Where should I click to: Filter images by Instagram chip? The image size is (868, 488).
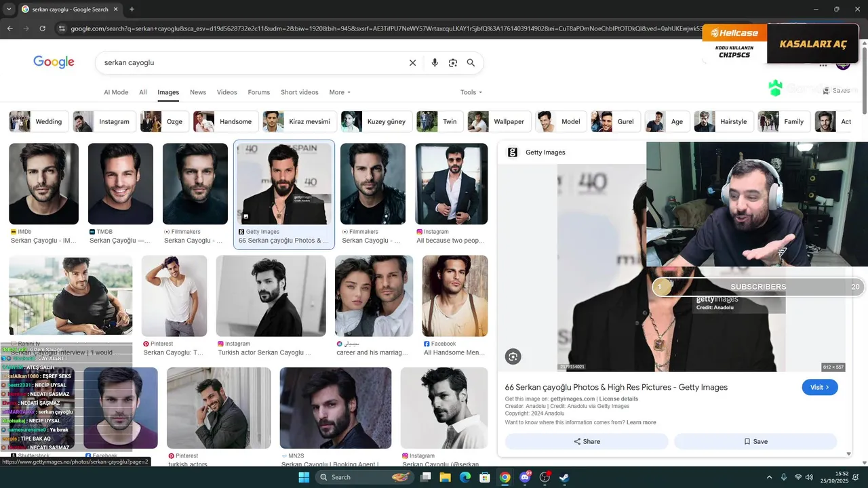pos(104,121)
